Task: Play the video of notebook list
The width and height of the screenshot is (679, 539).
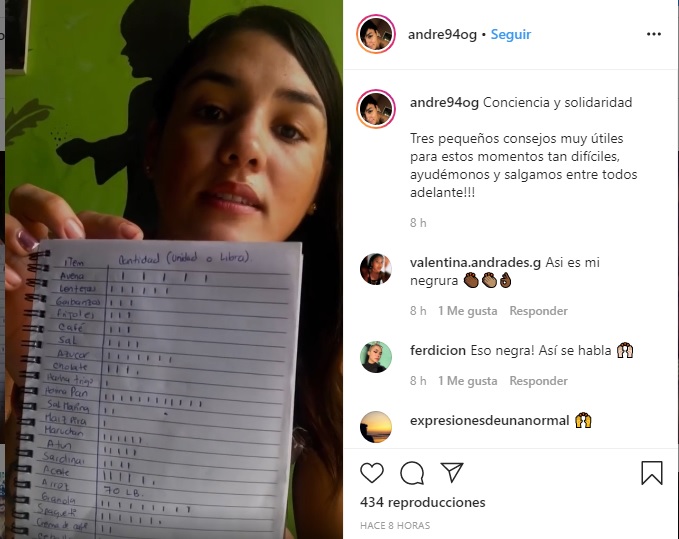Action: [174, 269]
